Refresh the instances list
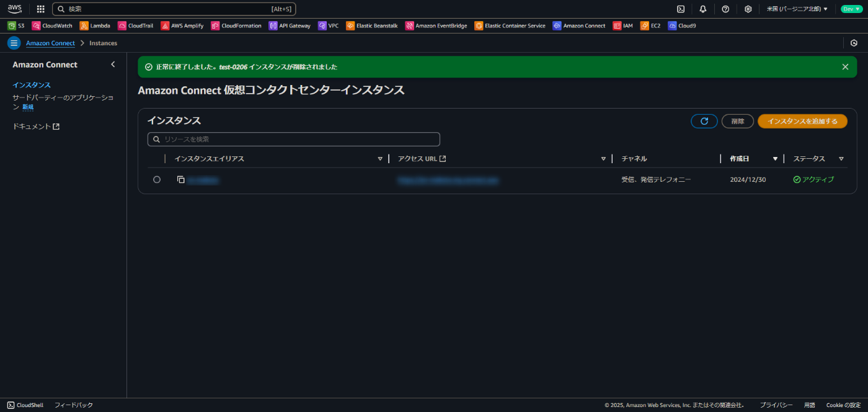Viewport: 868px width, 412px height. tap(704, 122)
